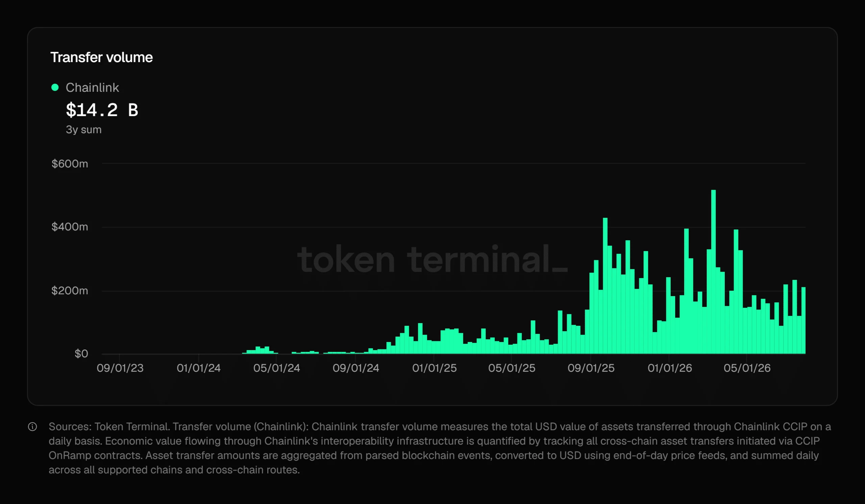
Task: Click the Sources description paragraph
Action: (x=440, y=448)
